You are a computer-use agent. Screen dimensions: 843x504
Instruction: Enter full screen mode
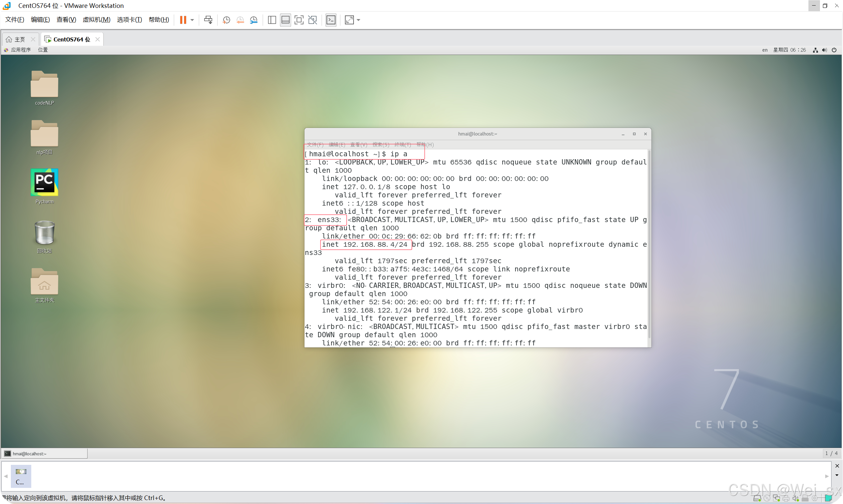click(299, 20)
